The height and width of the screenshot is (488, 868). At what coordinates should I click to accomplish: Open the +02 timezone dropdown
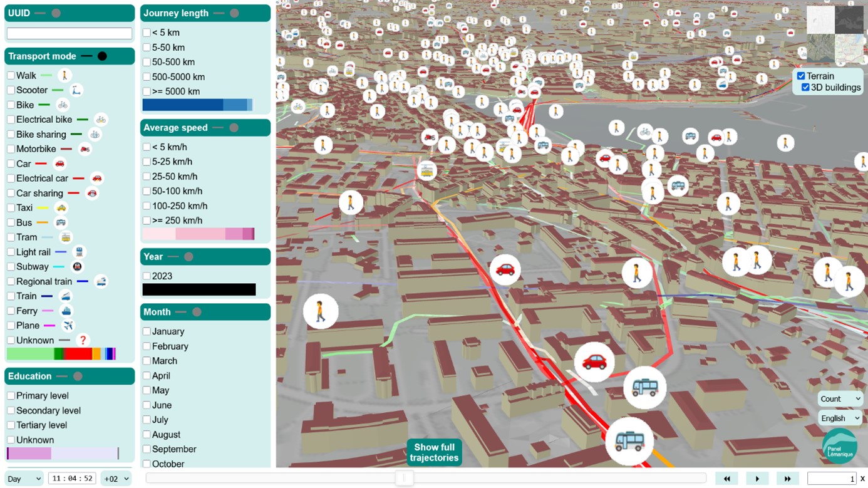(x=116, y=479)
